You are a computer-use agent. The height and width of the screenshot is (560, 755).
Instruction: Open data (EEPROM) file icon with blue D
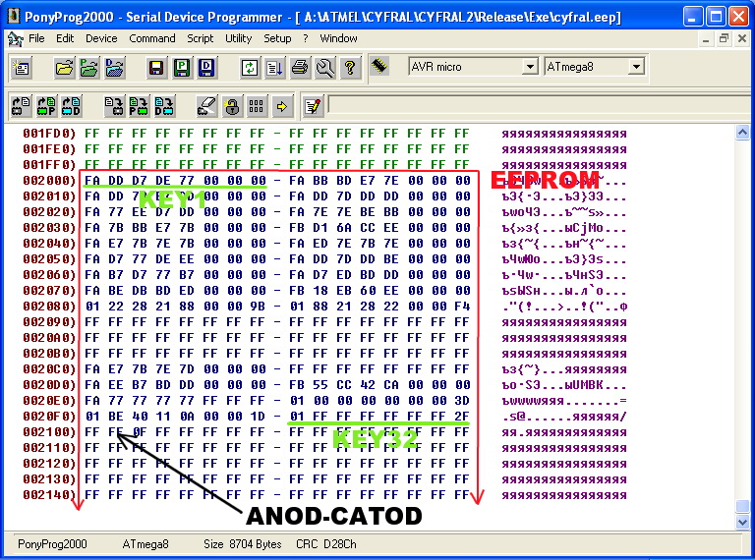(114, 68)
